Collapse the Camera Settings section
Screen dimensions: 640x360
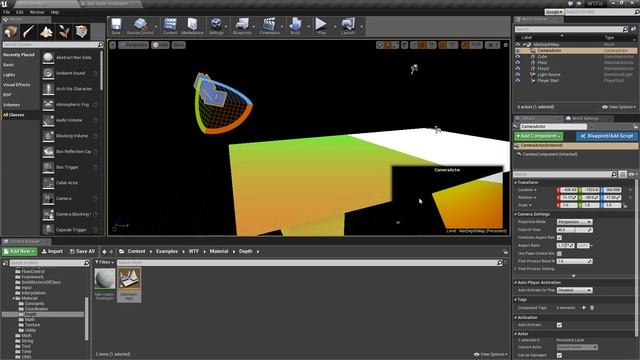click(x=516, y=214)
